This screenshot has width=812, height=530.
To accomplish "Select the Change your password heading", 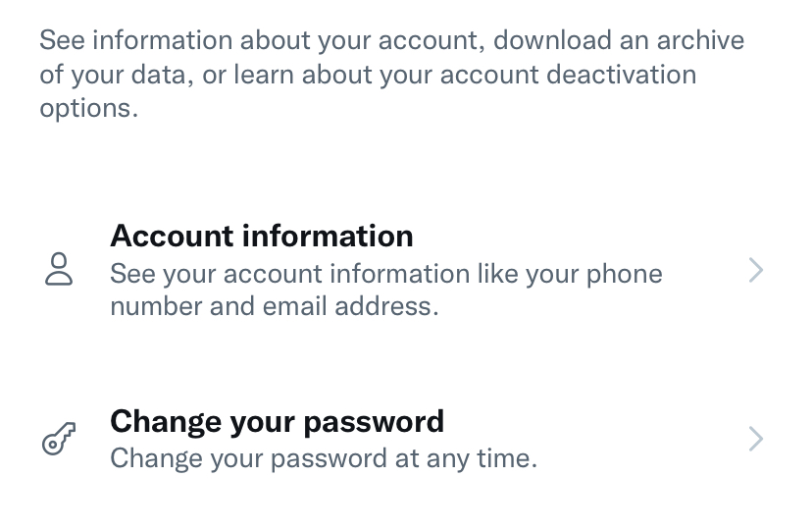I will pos(278,421).
